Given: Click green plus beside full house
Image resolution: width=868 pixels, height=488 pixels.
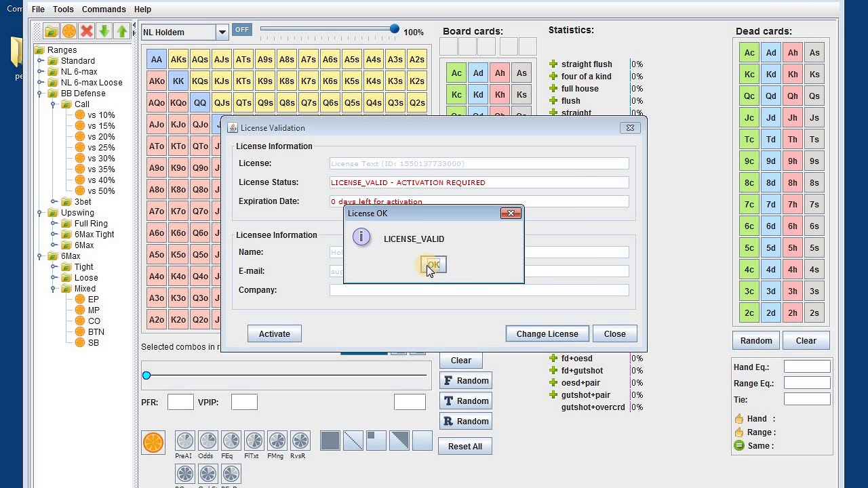Looking at the screenshot, I should [x=553, y=89].
